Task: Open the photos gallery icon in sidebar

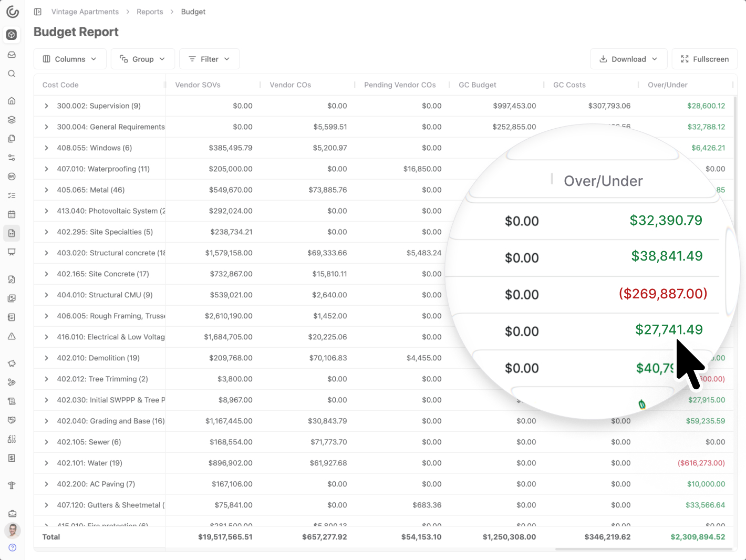Action: [x=12, y=298]
